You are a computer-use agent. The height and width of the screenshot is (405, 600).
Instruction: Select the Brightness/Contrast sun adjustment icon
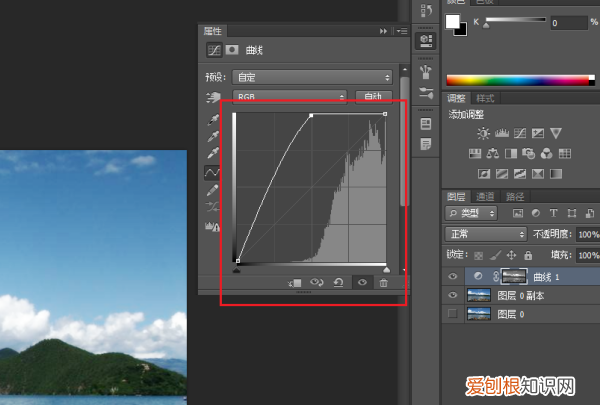[484, 133]
